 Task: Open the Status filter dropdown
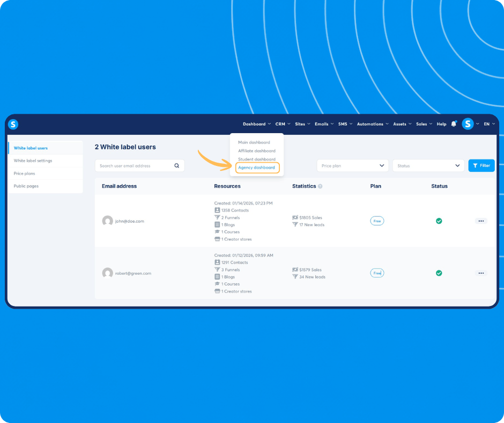point(428,165)
